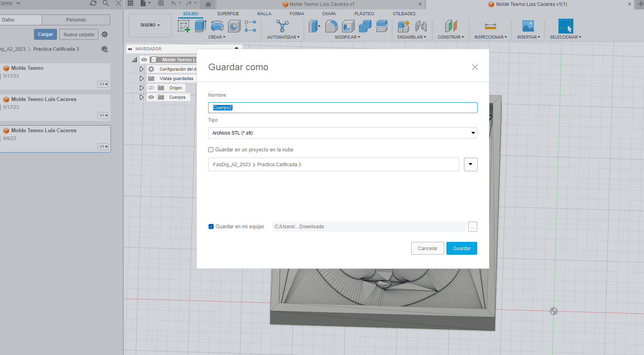The width and height of the screenshot is (644, 355).
Task: Uncheck Guardar en mi equipo
Action: 211,226
